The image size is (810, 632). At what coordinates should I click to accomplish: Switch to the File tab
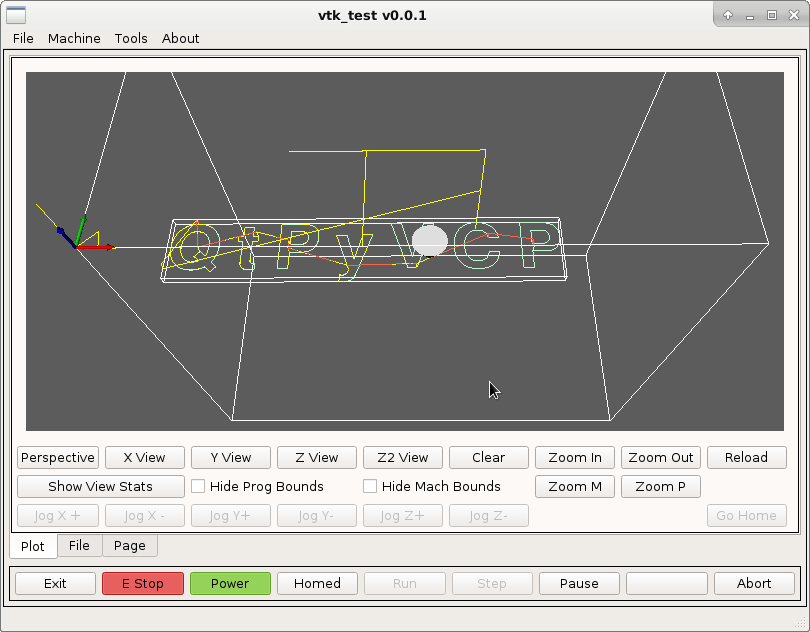[79, 546]
